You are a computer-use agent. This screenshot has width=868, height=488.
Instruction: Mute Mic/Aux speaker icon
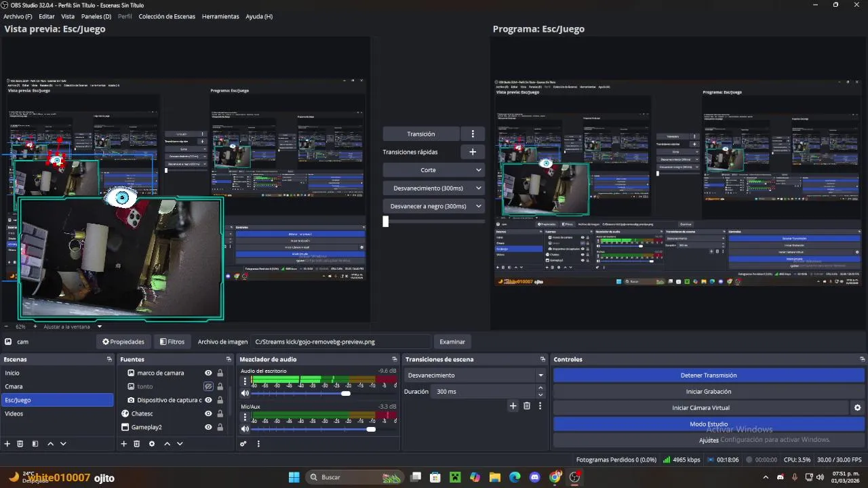pos(245,429)
